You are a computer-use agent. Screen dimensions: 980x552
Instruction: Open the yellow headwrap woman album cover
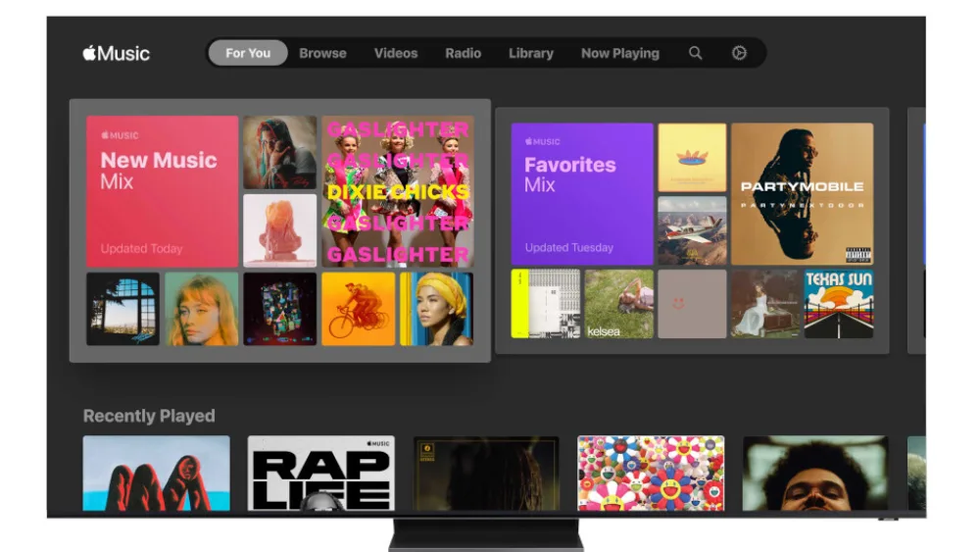pos(437,309)
